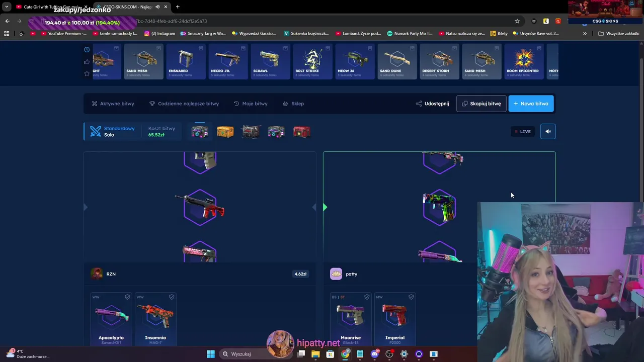Open the Instagram bookmark
The width and height of the screenshot is (644, 362).
coord(159,34)
